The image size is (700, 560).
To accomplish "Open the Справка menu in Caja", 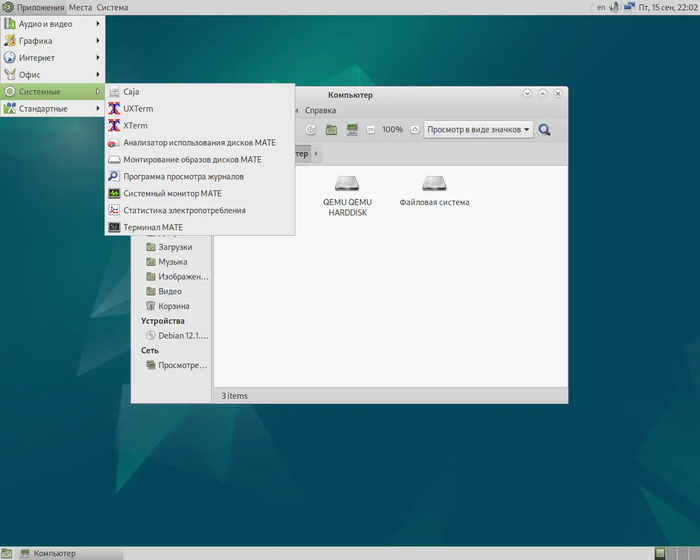I will (x=321, y=110).
